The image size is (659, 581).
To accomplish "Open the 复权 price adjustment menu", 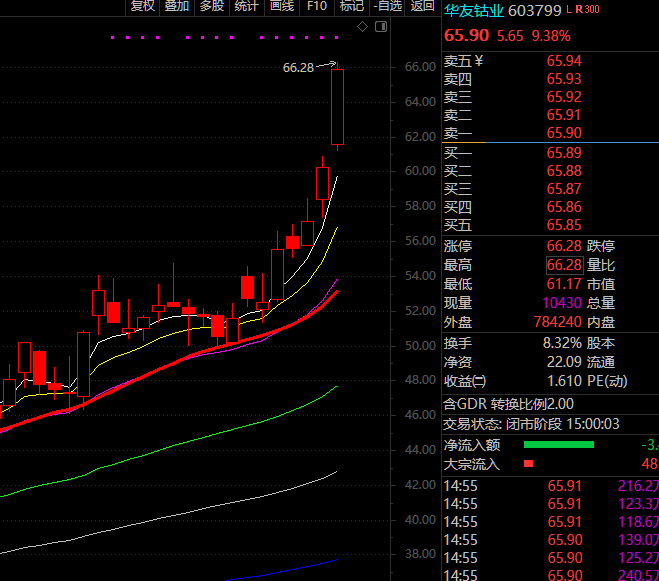I will pyautogui.click(x=143, y=6).
